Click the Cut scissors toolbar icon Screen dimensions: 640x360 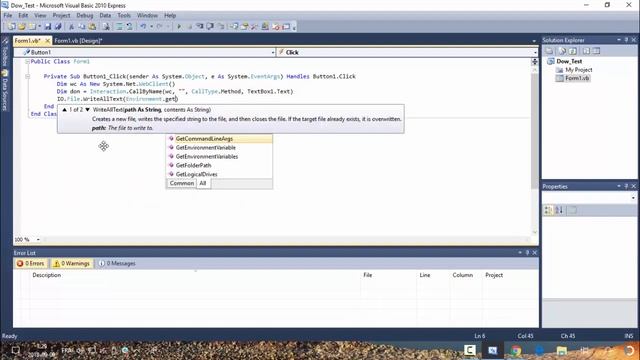[71, 27]
